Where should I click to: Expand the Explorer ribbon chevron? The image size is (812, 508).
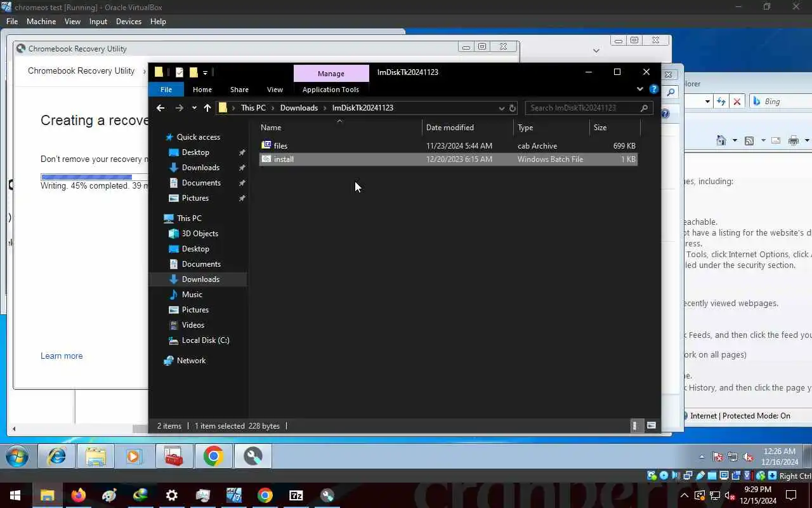pyautogui.click(x=640, y=90)
